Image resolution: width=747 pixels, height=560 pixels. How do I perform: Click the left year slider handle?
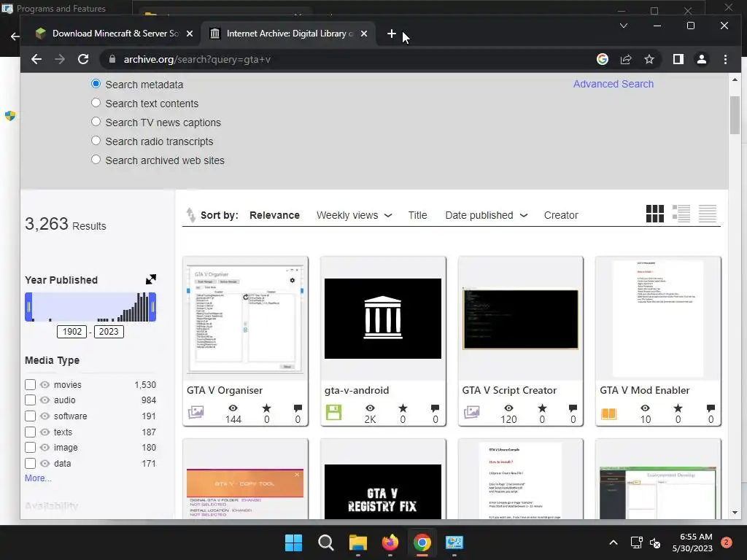(28, 307)
